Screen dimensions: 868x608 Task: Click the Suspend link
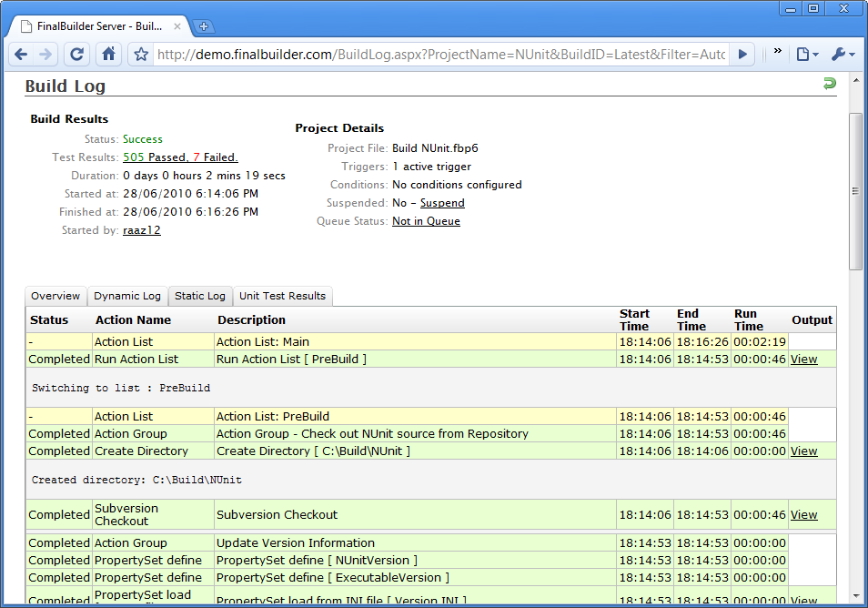442,203
